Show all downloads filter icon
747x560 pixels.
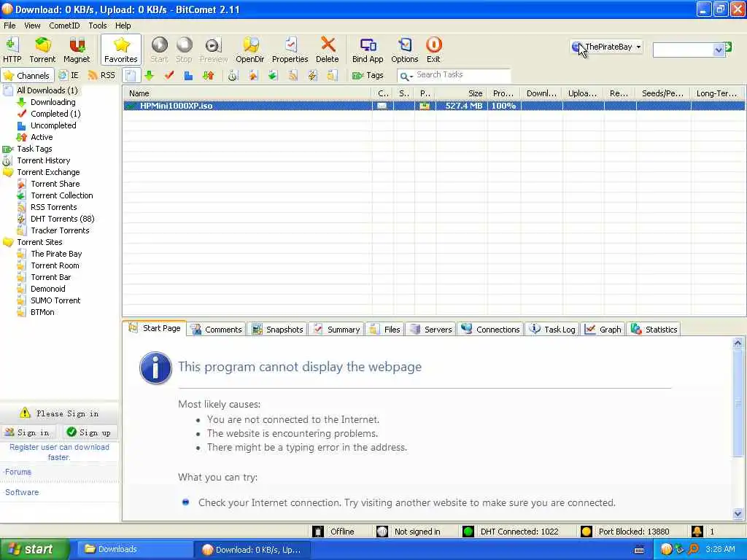tap(131, 75)
